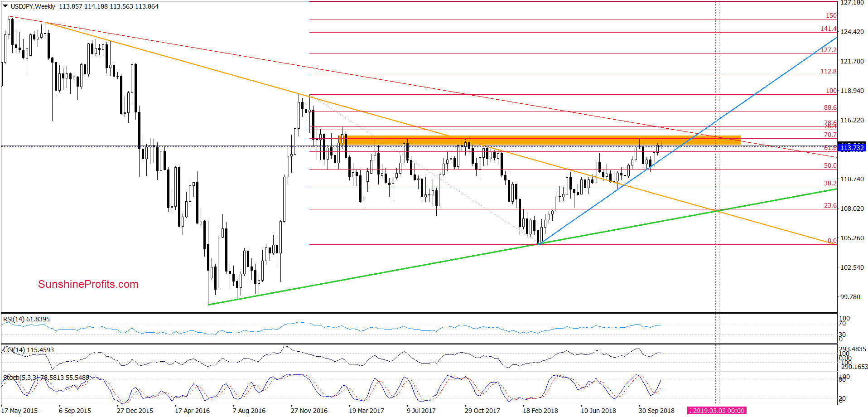Click the Fibonacci 100 level label
The height and width of the screenshot is (417, 868).
[x=831, y=91]
